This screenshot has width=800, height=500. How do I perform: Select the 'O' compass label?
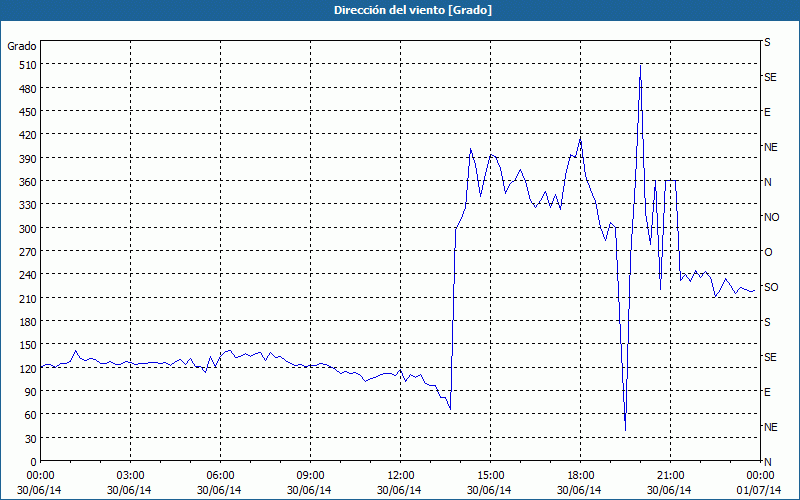click(768, 252)
